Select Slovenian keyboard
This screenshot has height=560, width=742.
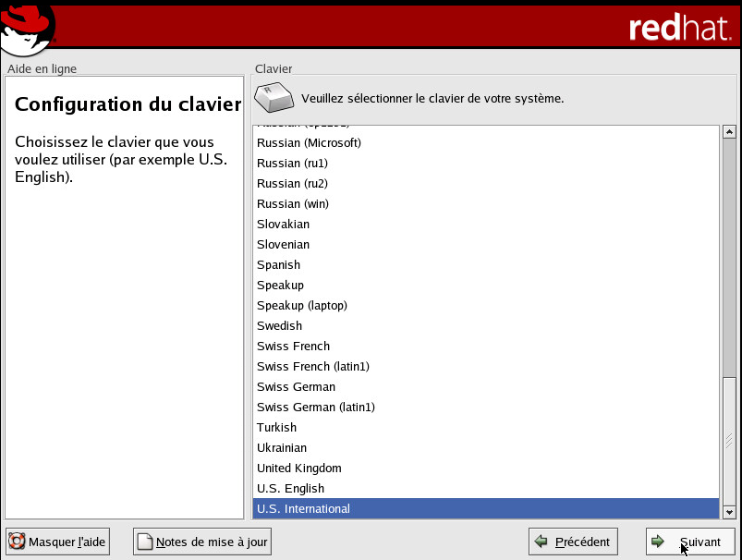pyautogui.click(x=486, y=245)
